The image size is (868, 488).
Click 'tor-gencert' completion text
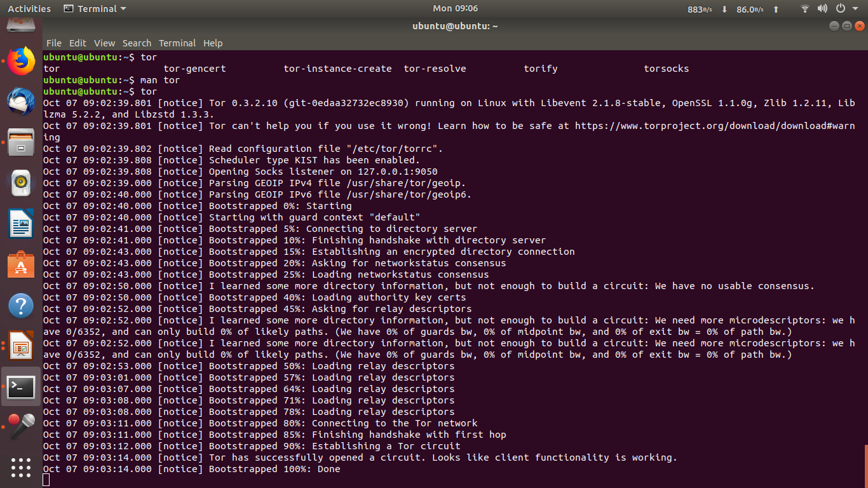[194, 69]
